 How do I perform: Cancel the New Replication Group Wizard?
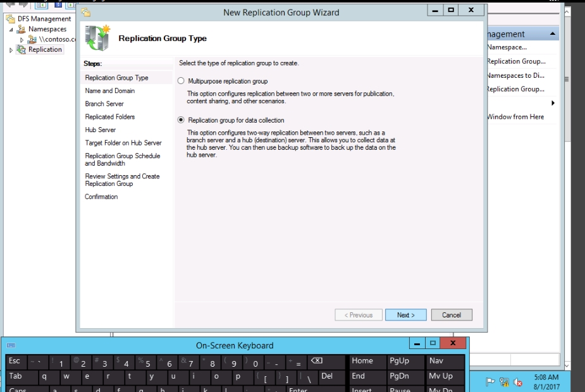point(452,315)
